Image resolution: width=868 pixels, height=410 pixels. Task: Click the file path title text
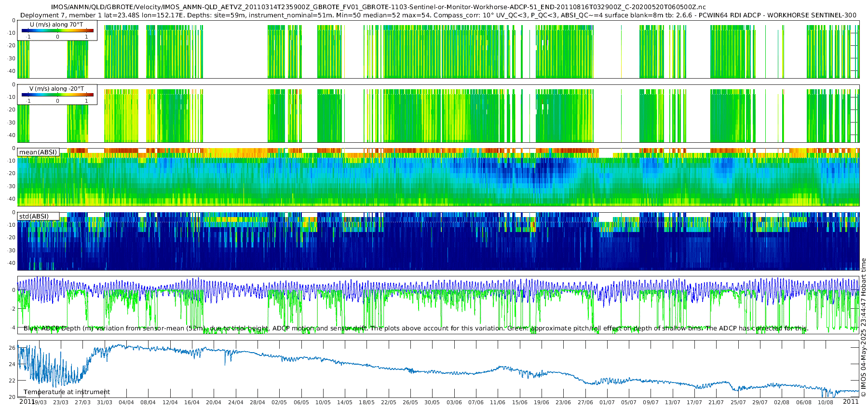pyautogui.click(x=379, y=7)
